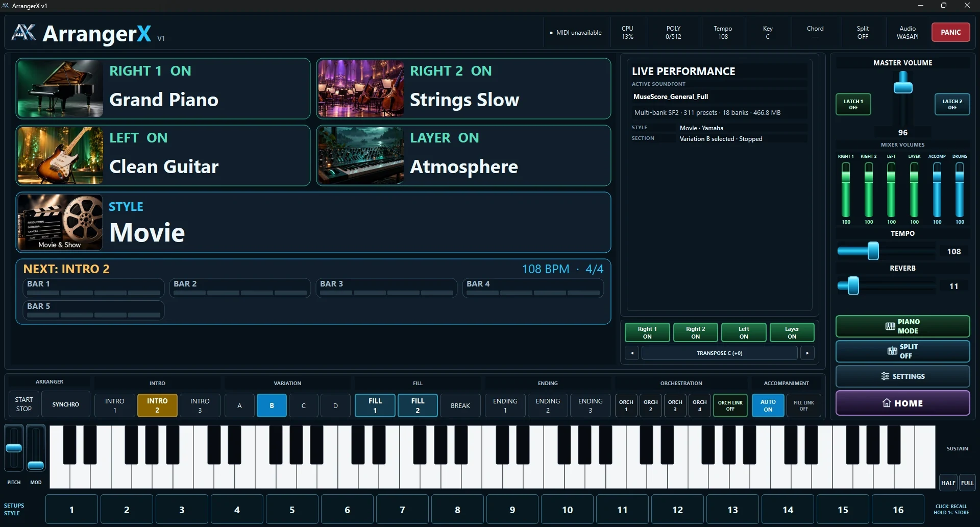Select Orch 4 orchestration
Screen dimensions: 980x527
[x=700, y=405]
